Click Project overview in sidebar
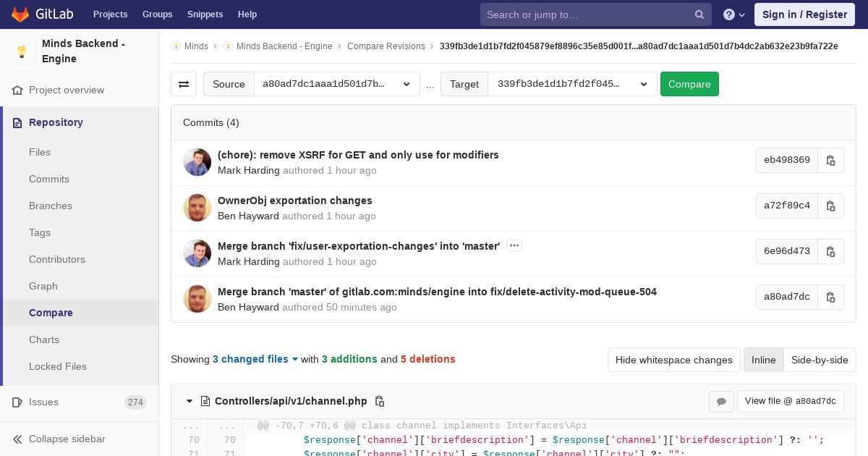The image size is (868, 456). [x=67, y=90]
